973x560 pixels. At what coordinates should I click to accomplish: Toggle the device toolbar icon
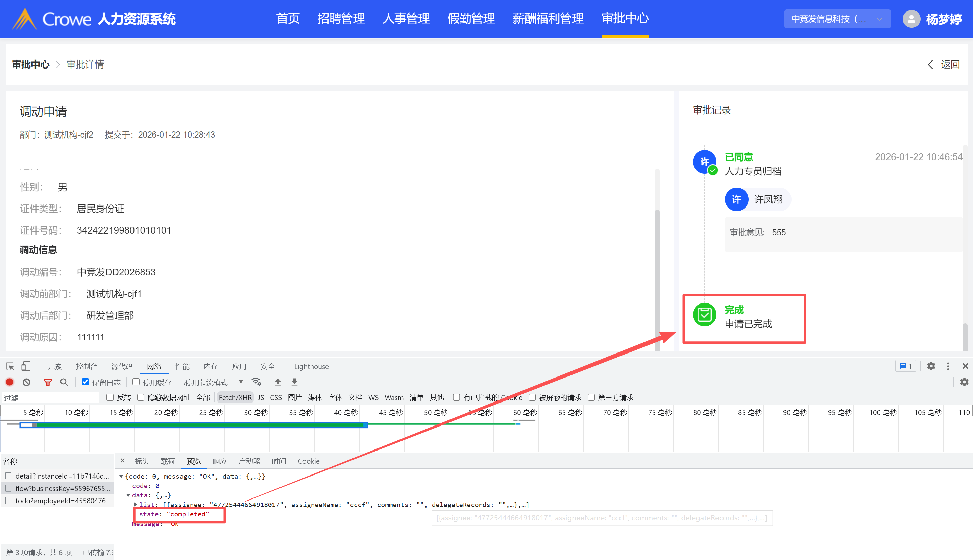[x=26, y=366]
